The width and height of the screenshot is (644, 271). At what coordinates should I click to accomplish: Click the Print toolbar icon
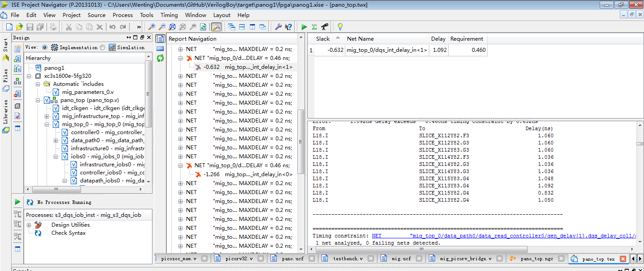point(53,27)
